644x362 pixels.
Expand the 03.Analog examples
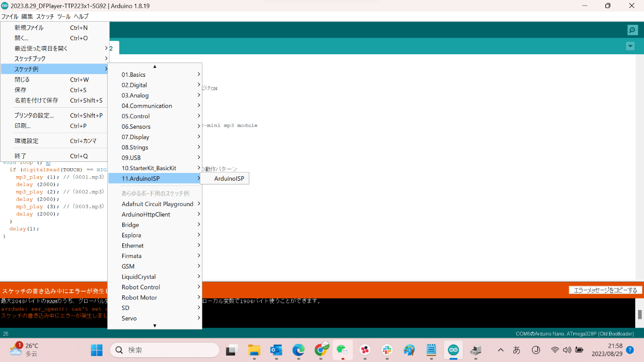click(155, 95)
